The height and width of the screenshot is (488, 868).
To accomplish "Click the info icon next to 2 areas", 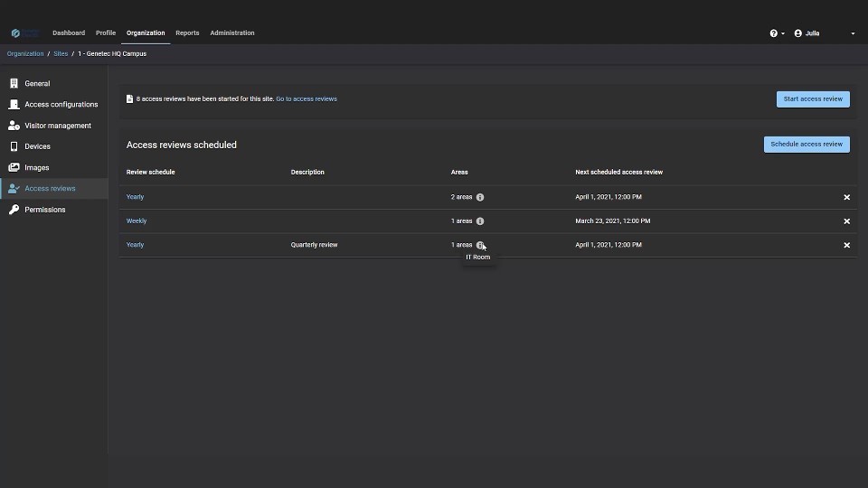I will pos(480,197).
